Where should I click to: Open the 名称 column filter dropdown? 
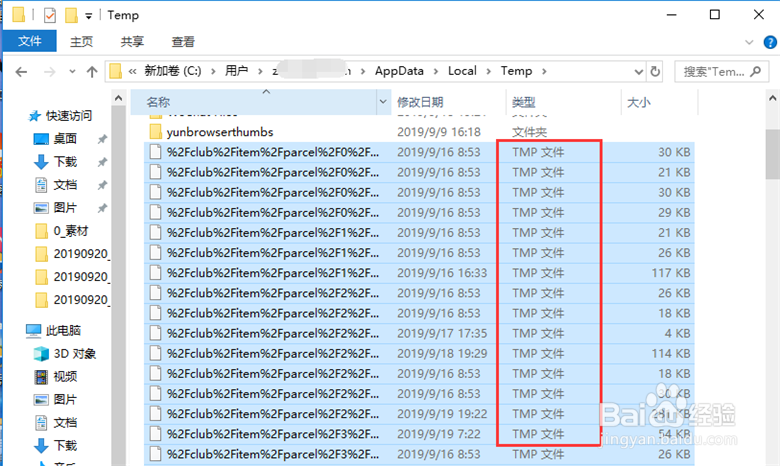tap(383, 102)
